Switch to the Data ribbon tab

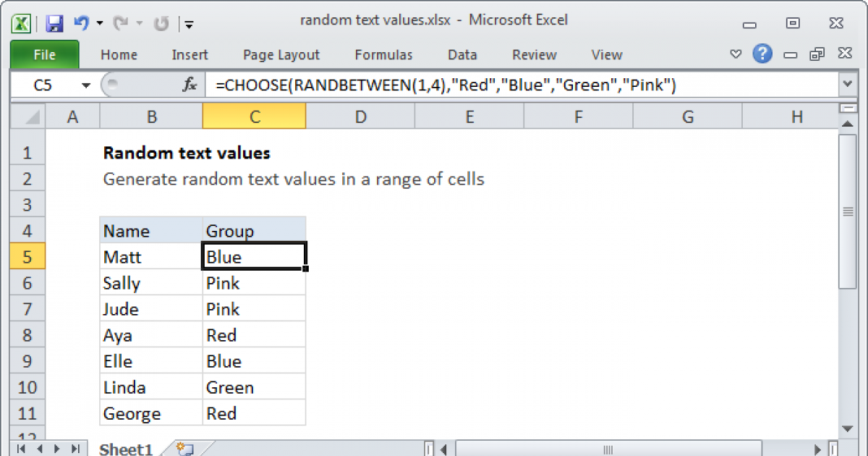click(461, 54)
